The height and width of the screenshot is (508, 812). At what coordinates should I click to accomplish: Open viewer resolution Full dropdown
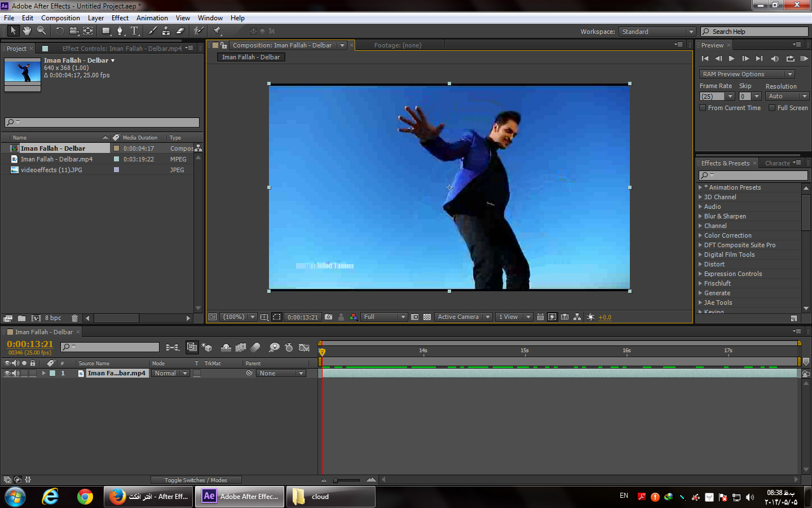pyautogui.click(x=385, y=317)
